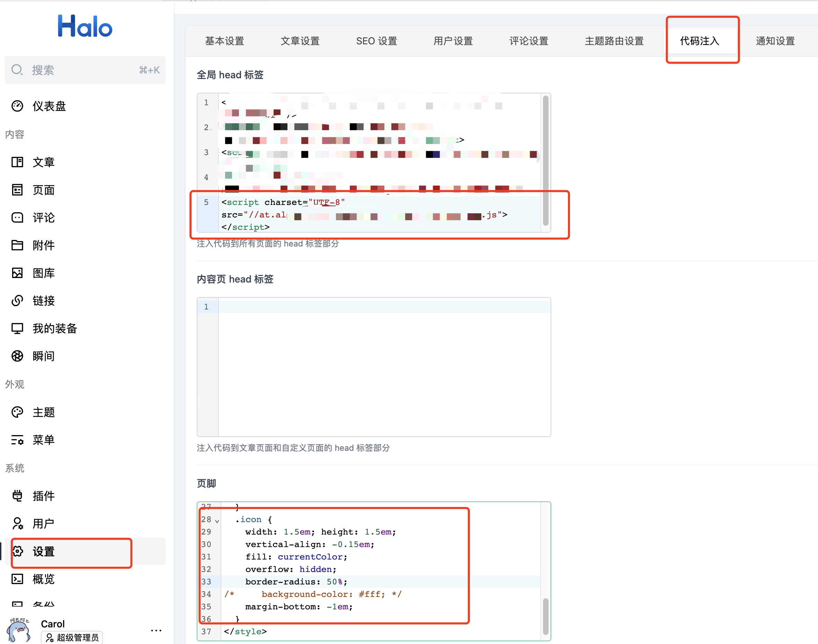Open the 图库 gallery
Screen dimensions: 818x644
click(43, 272)
